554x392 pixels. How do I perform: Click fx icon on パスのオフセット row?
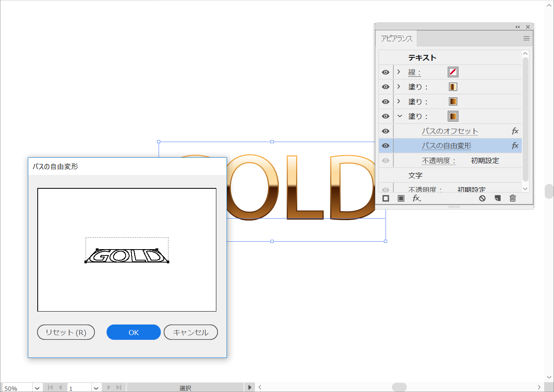point(515,131)
